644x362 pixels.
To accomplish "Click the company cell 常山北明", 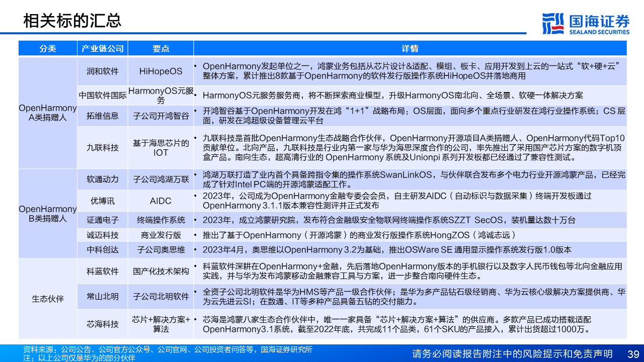I will point(103,297).
